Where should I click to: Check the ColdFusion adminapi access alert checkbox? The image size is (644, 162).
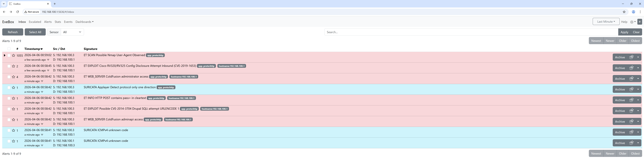(x=9, y=120)
